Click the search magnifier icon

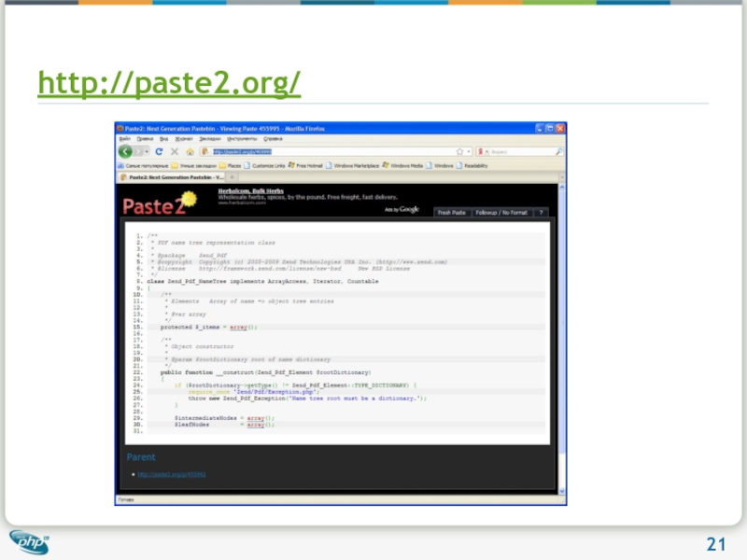click(x=558, y=150)
